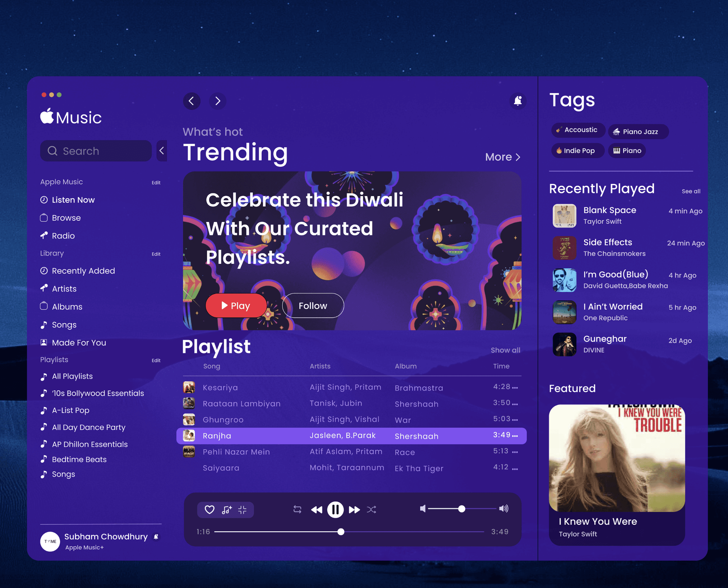Select the Accoustic tag
728x588 pixels.
(x=578, y=130)
